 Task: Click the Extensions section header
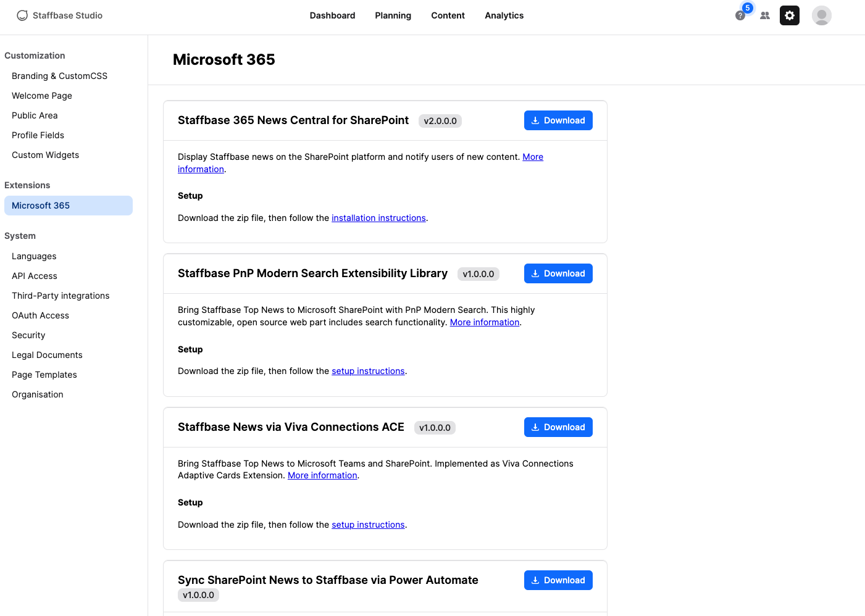pyautogui.click(x=27, y=185)
